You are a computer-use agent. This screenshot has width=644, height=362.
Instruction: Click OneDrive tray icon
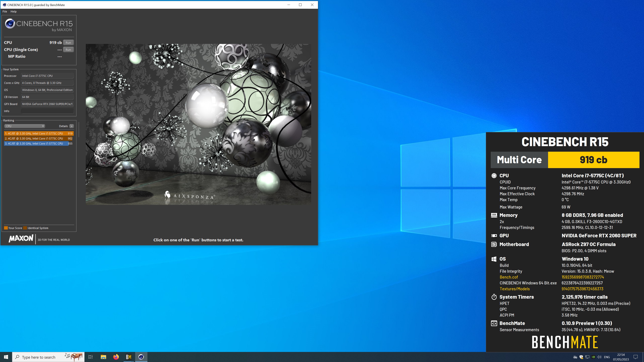tap(575, 357)
